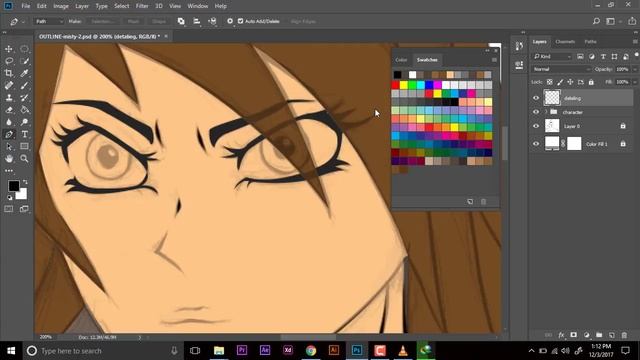The height and width of the screenshot is (360, 640).
Task: Select the Rectangle shape tool
Action: [x=24, y=147]
